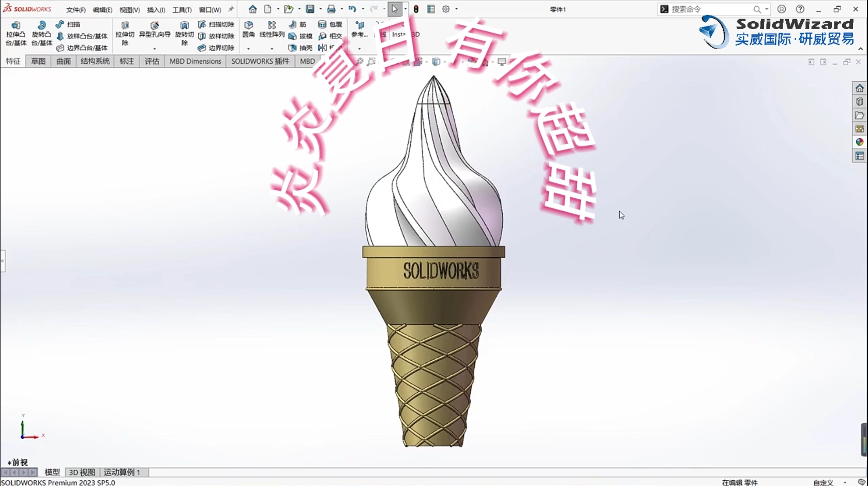Screen dimensions: 868x486
Task: Open the 窗口(W) menu
Action: [210, 10]
